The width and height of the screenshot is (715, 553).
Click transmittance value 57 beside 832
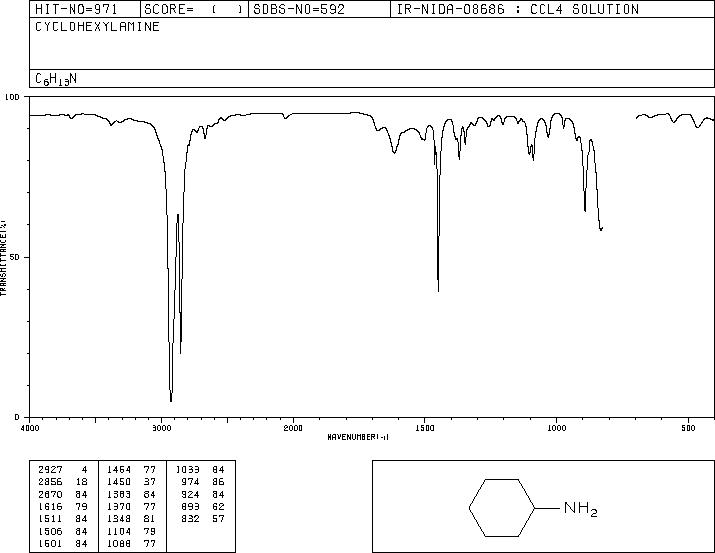coord(218,519)
